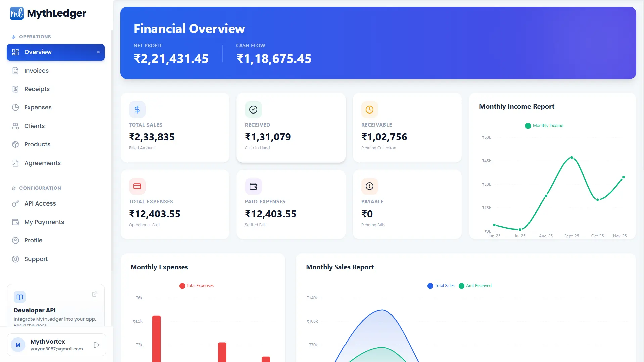Toggle the Total Expenses legend
This screenshot has height=362, width=644.
pos(196,286)
